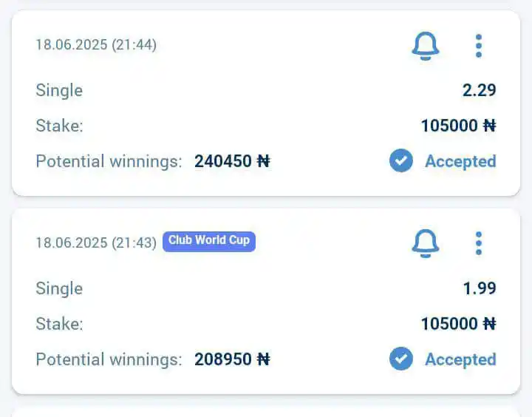Click the Single label on the 2.29 bet

point(59,90)
